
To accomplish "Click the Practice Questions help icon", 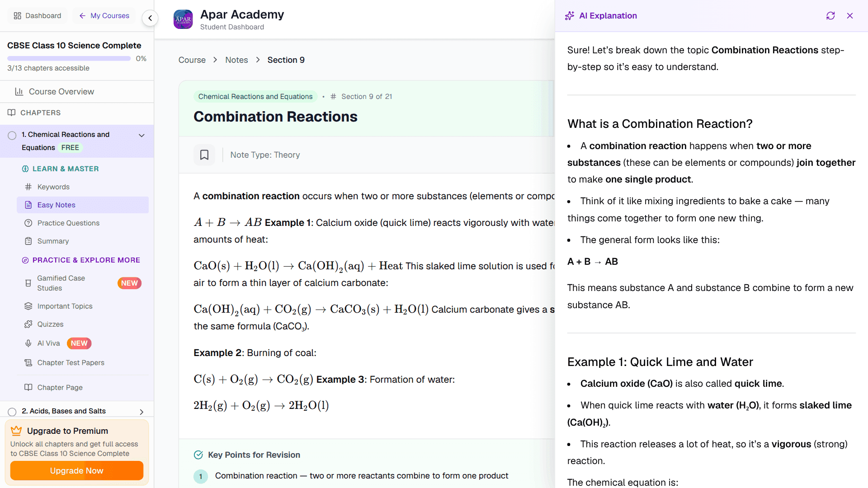I will point(28,223).
